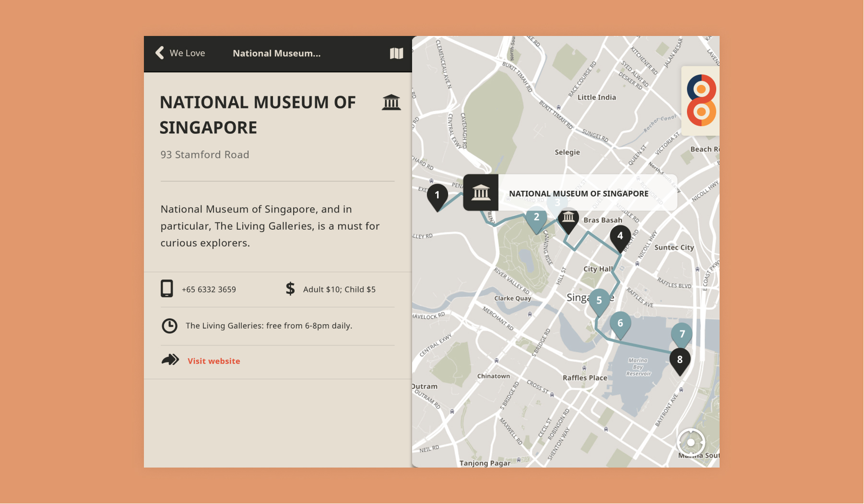The height and width of the screenshot is (504, 864).
Task: Click the share arrow icon
Action: [x=170, y=360]
